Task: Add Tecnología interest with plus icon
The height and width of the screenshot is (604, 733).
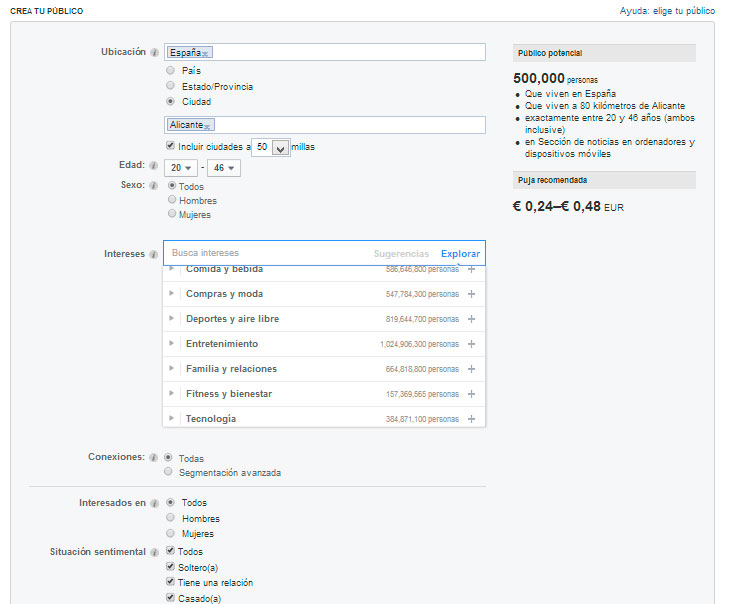Action: (x=472, y=419)
